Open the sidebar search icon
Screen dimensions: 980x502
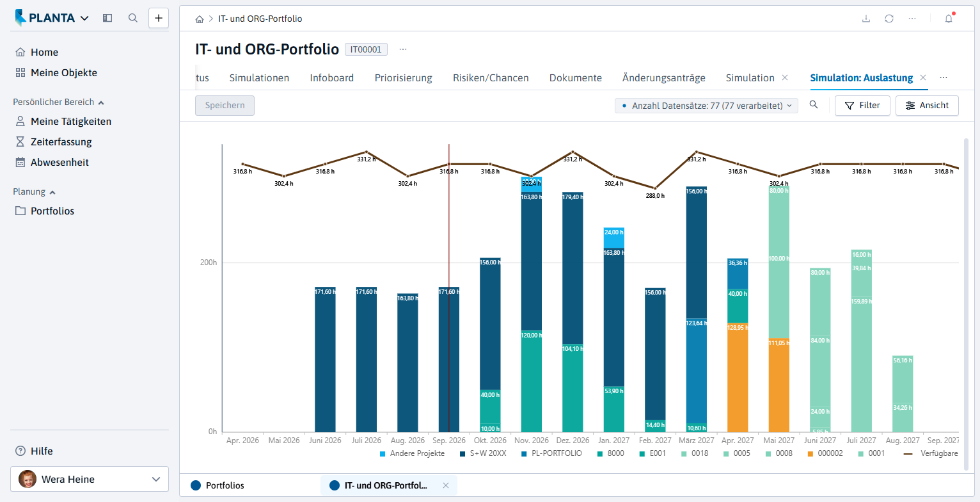click(x=133, y=18)
